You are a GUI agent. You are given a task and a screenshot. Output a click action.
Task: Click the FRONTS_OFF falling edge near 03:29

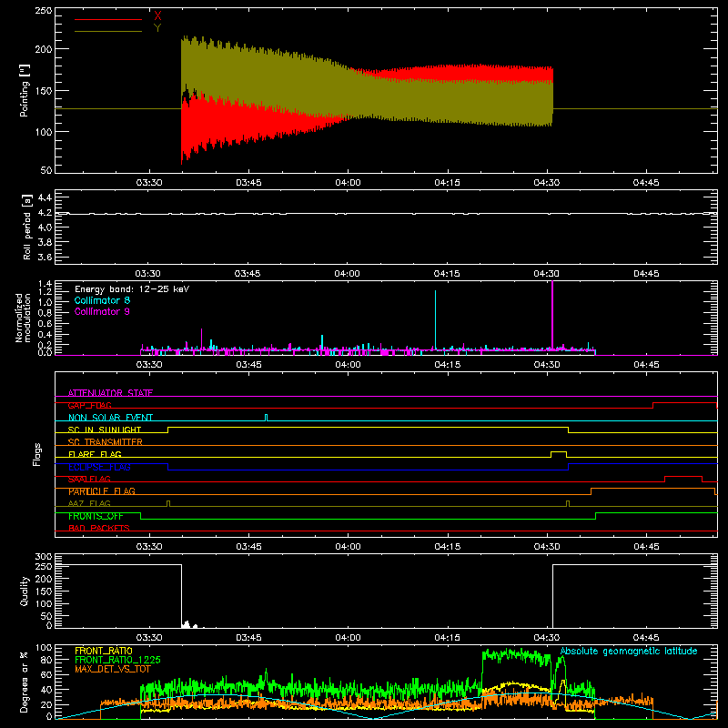141,516
